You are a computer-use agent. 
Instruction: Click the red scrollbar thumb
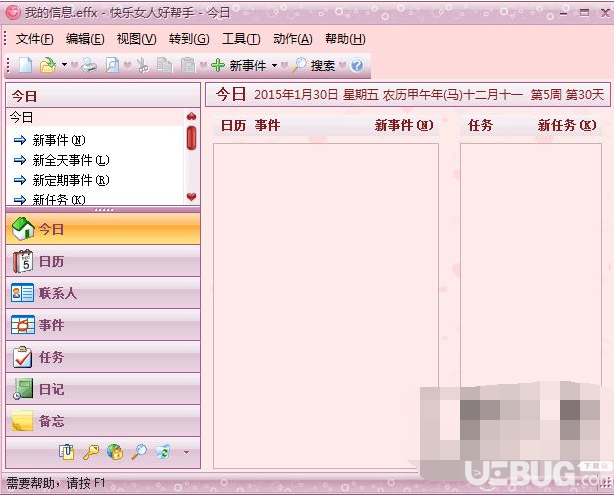pyautogui.click(x=191, y=137)
